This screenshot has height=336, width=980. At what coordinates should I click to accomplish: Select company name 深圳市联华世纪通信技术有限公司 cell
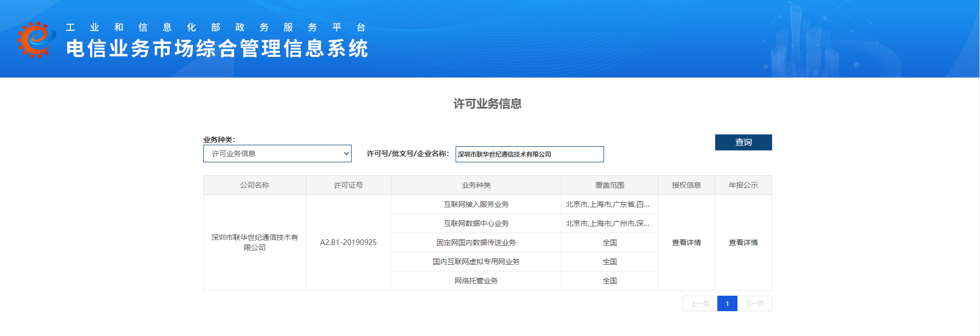point(254,242)
